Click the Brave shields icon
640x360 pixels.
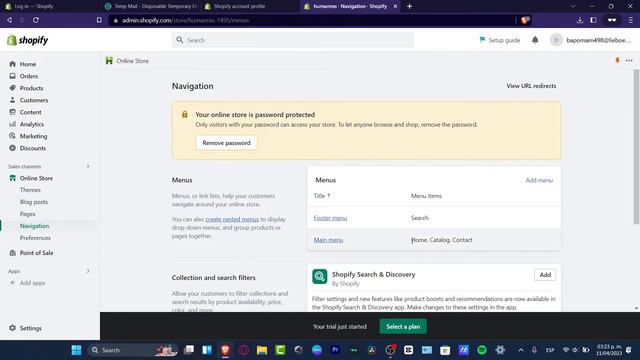[525, 20]
